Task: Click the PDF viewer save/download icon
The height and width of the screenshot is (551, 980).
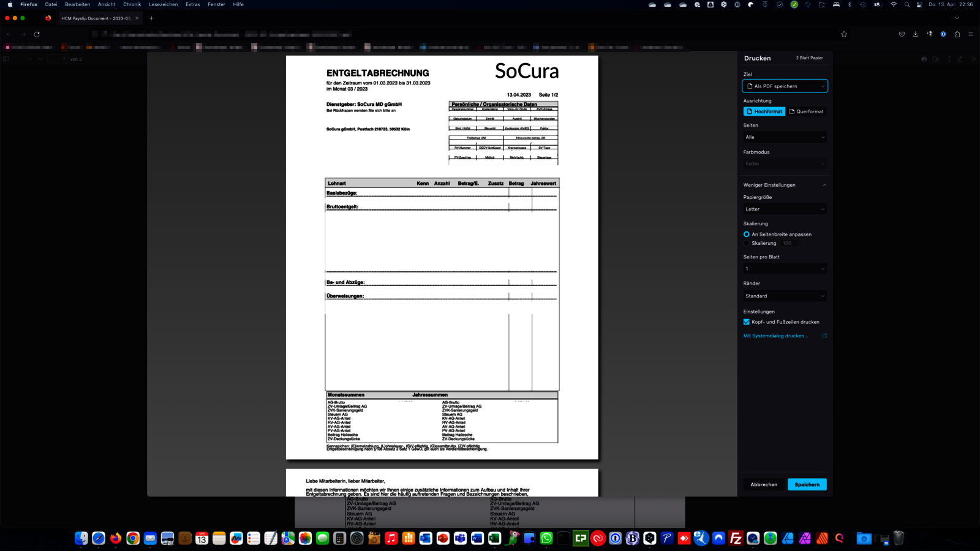Action: tap(936, 59)
